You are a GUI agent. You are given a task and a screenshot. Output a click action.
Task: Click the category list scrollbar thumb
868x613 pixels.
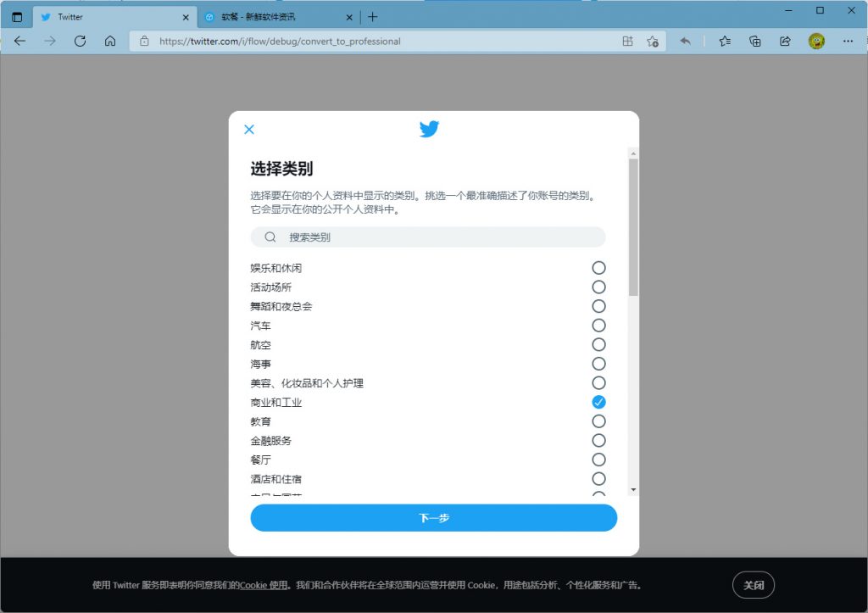pyautogui.click(x=633, y=227)
